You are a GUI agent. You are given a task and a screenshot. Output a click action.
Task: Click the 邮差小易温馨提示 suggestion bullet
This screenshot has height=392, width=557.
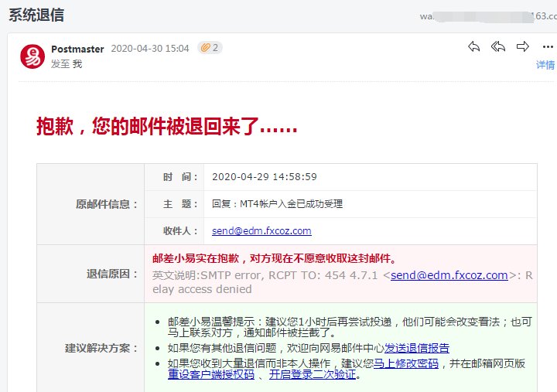tap(350, 327)
